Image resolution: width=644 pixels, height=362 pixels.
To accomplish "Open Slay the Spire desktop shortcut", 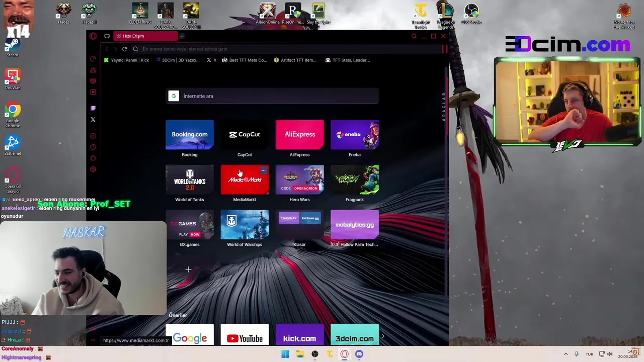I will coord(318,15).
